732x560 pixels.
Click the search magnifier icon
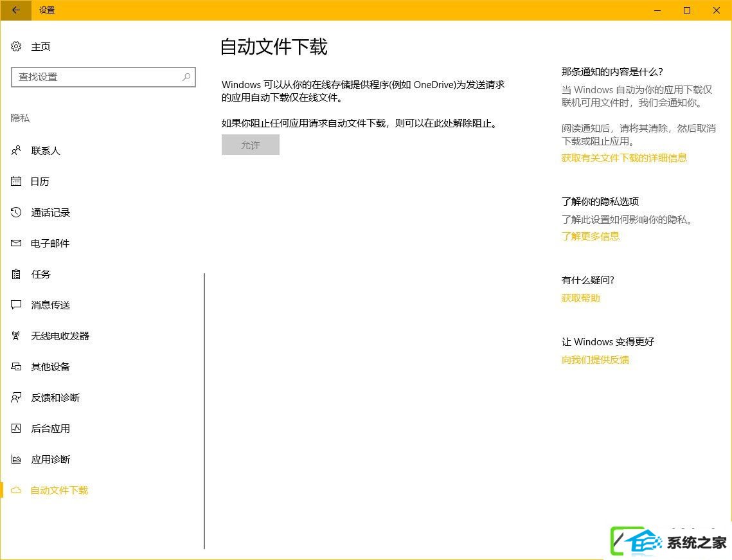[x=186, y=77]
